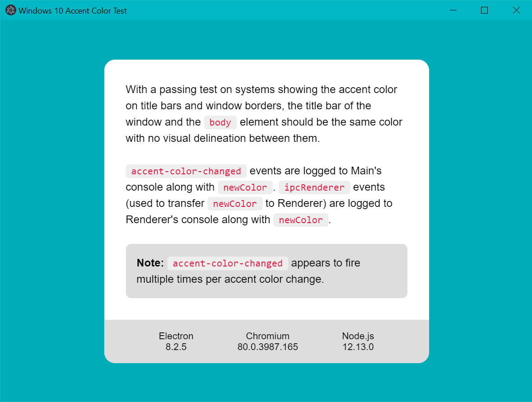Click the 'body' code tag
The image size is (532, 402).
(220, 122)
